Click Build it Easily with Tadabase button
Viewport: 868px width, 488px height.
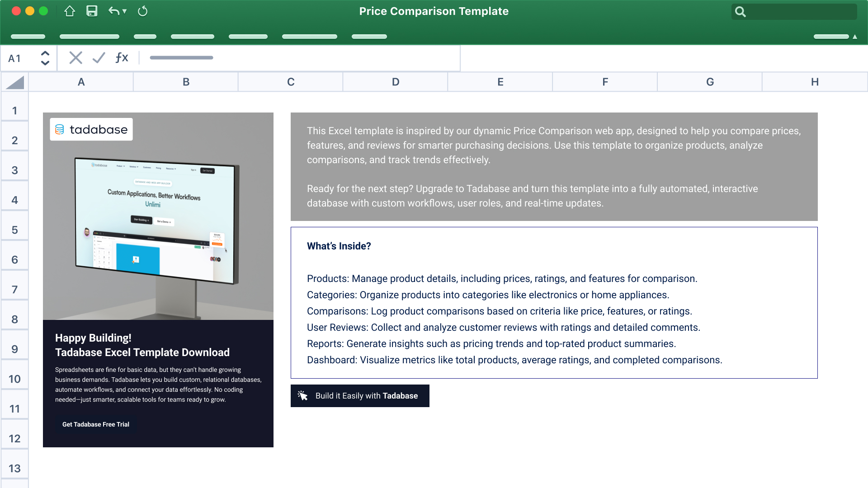point(360,396)
